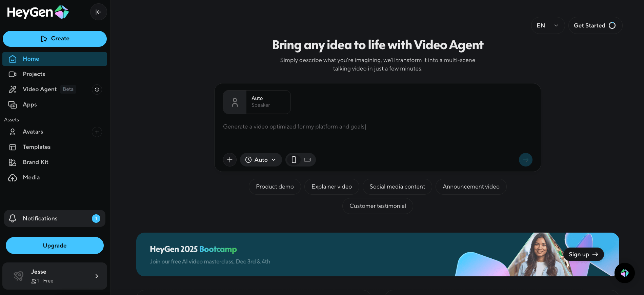Click the Get Started button
The image size is (644, 295).
pyautogui.click(x=595, y=25)
